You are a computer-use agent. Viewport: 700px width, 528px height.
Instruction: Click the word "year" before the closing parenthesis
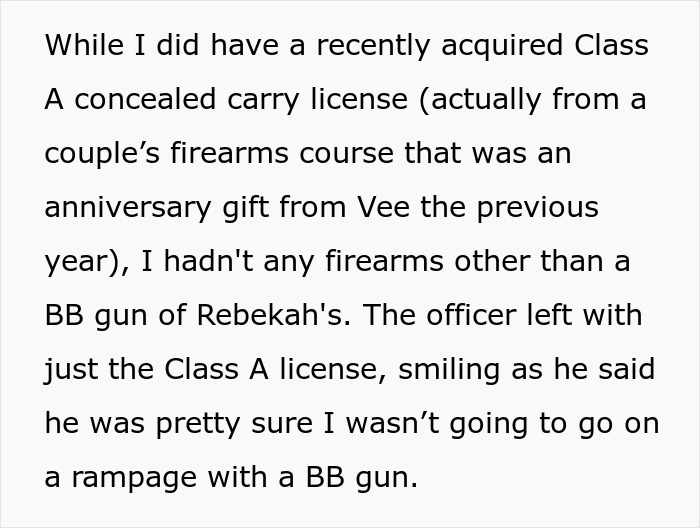pos(72,262)
